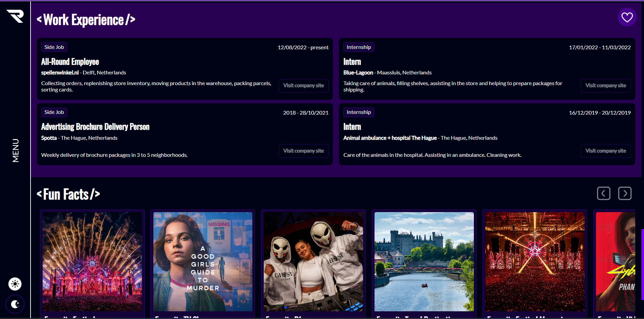Open the Cyberpunk video game card
Screen dimensions: 644x319
click(x=615, y=262)
